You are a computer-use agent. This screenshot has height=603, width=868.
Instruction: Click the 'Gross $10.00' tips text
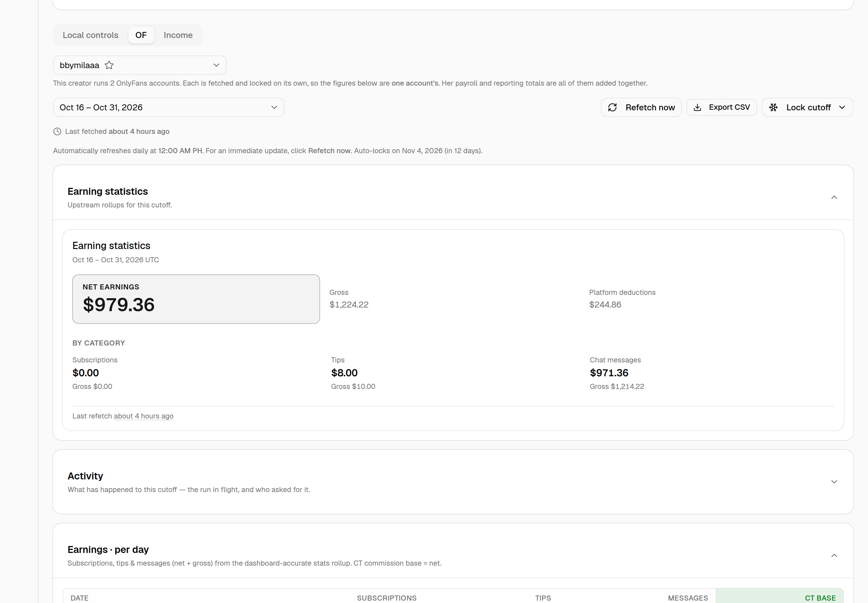click(x=353, y=387)
